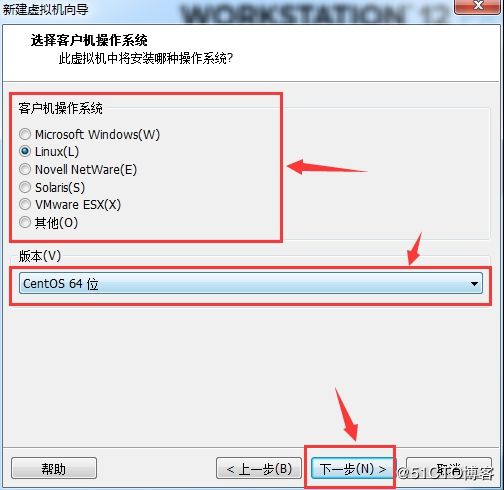Open help via the 帮助 button
Screen dimensions: 504x490
click(x=54, y=469)
